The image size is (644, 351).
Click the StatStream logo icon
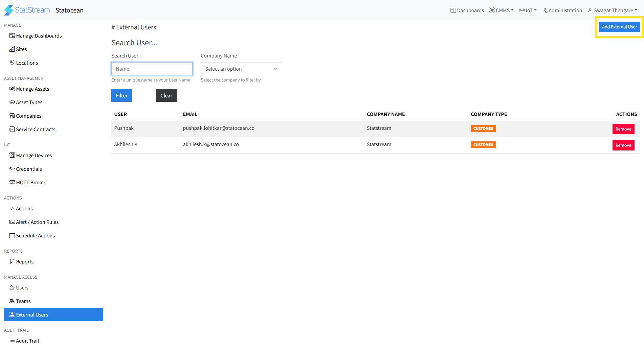[9, 10]
